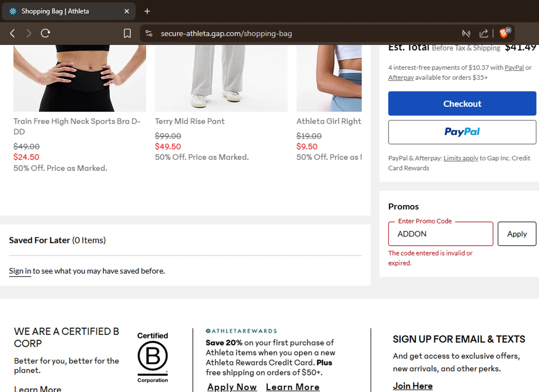Open site settings icon in address bar
Viewport: 539px width, 392px height.
coord(149,33)
